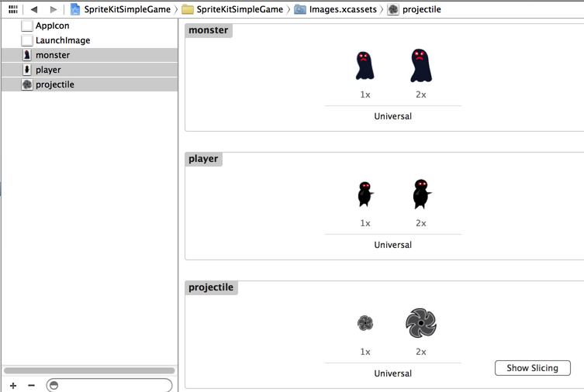Select LaunchImage in the asset list
The image size is (584, 392).
coord(62,40)
